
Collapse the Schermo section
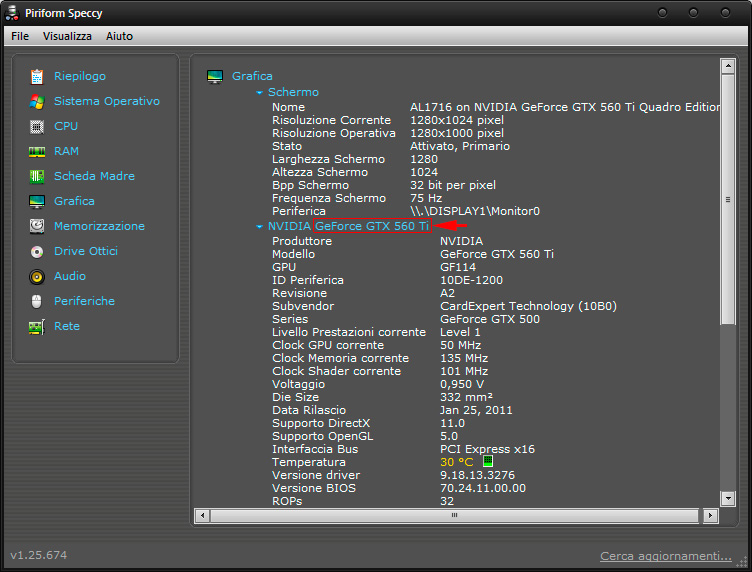coord(260,92)
